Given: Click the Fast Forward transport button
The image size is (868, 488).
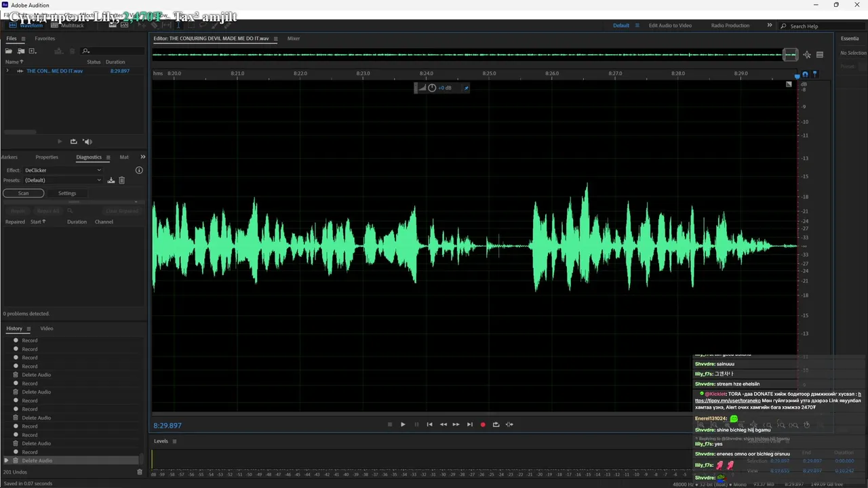Looking at the screenshot, I should pyautogui.click(x=456, y=424).
